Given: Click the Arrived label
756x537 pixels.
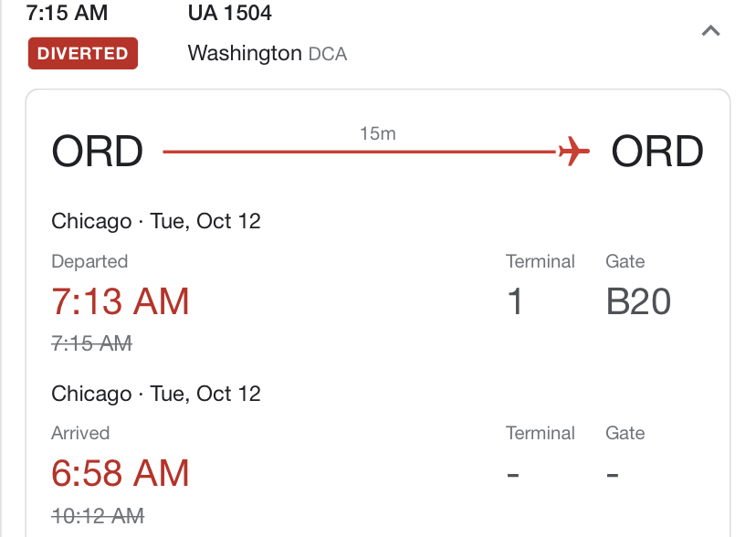Looking at the screenshot, I should point(80,433).
